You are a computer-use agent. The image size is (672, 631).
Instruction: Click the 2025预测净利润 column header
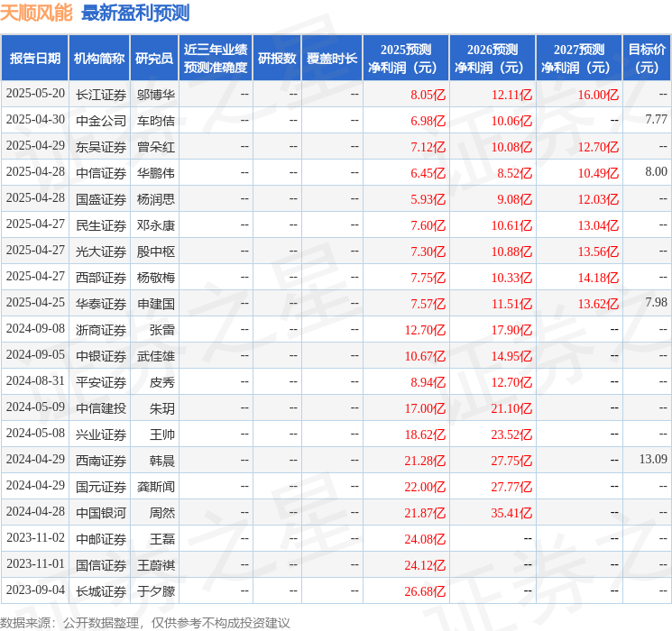[406, 59]
